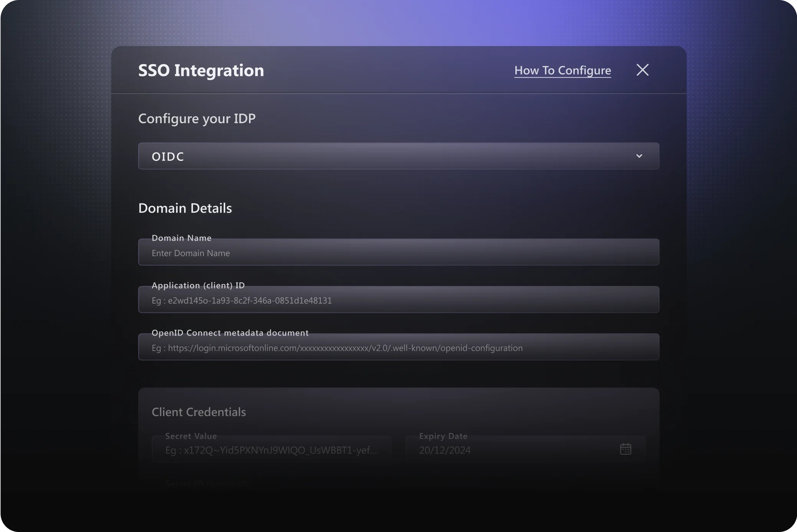The image size is (797, 532).
Task: Click the Configure your IDP heading
Action: [x=196, y=119]
